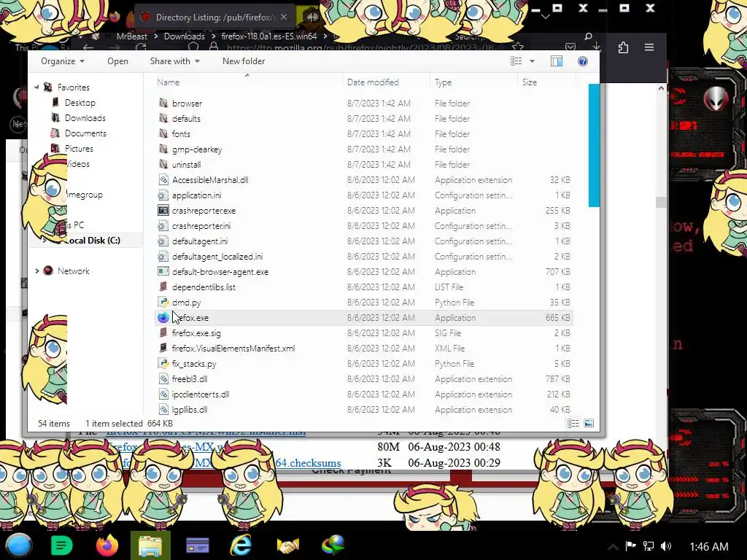Select Downloads in navigation pane
The width and height of the screenshot is (747, 560).
(x=85, y=117)
